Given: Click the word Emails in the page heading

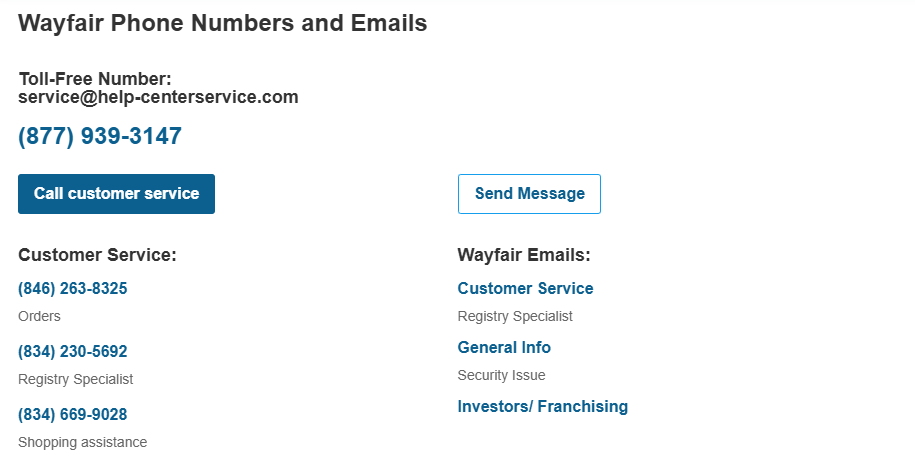Looking at the screenshot, I should pos(389,23).
